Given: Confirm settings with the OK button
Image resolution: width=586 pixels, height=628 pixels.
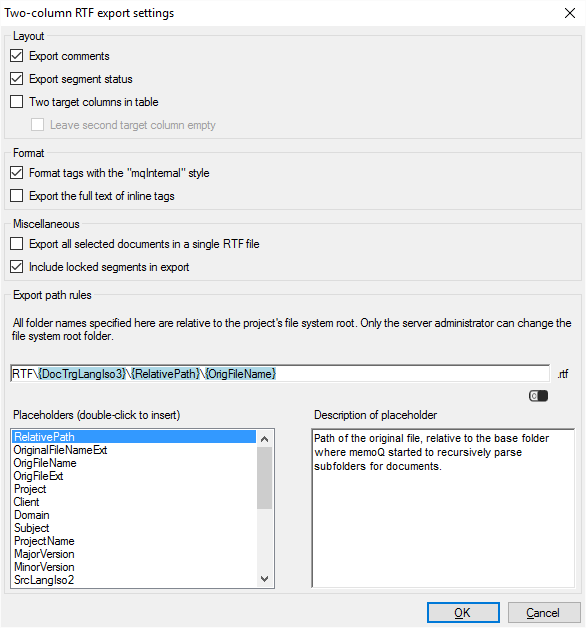Looking at the screenshot, I should (x=463, y=613).
